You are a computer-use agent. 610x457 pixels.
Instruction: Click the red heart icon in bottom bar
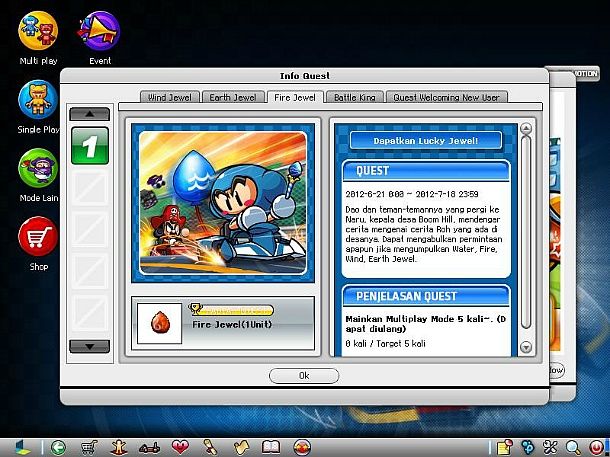[x=180, y=447]
